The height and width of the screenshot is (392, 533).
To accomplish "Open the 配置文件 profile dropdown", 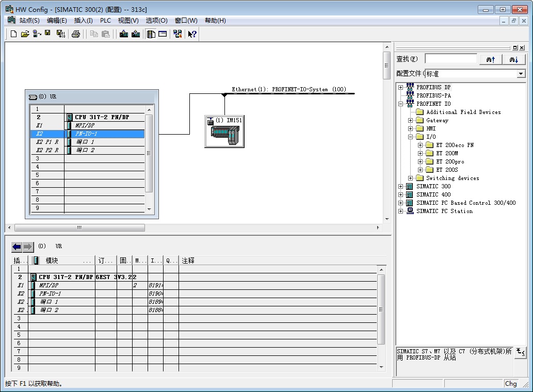I will 521,74.
